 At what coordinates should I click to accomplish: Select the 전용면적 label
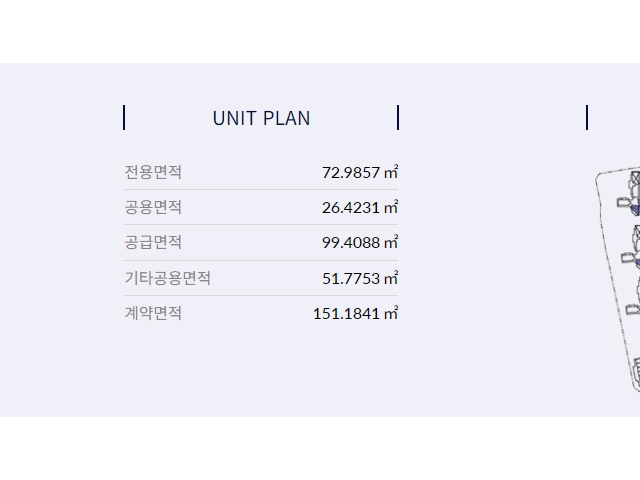click(153, 172)
